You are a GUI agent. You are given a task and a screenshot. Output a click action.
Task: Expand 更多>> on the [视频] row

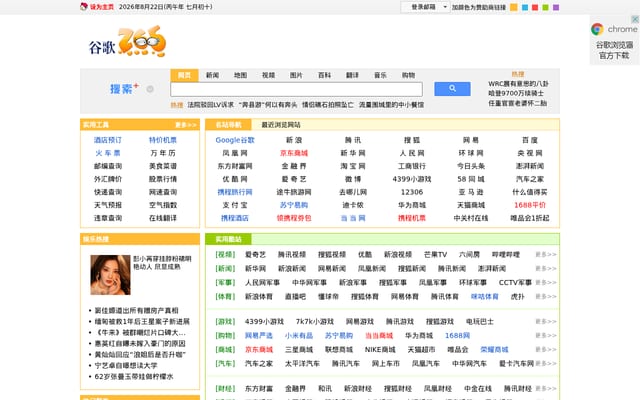tap(546, 255)
